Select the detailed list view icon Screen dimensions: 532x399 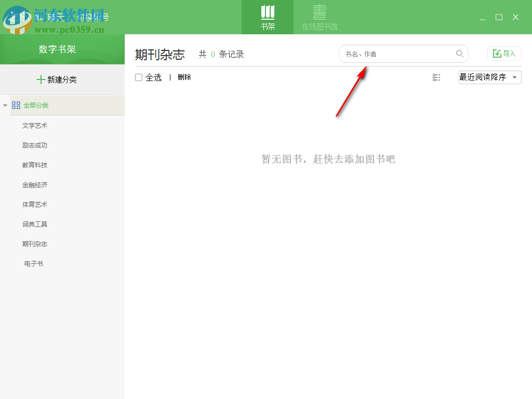(436, 77)
